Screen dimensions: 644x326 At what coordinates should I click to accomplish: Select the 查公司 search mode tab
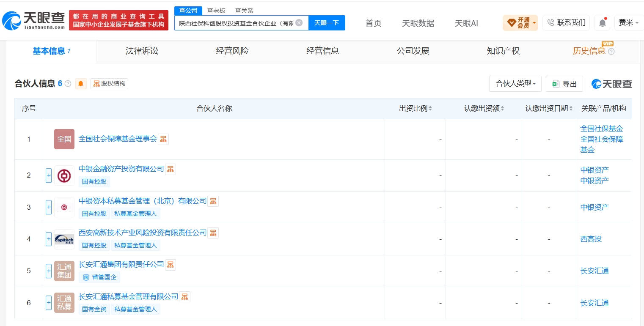188,11
